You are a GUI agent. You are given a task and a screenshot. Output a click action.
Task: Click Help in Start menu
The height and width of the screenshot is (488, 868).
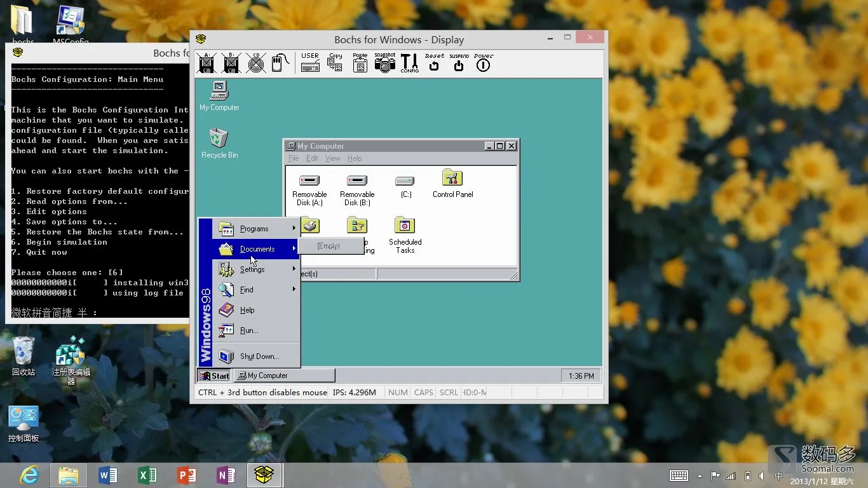[256, 310]
